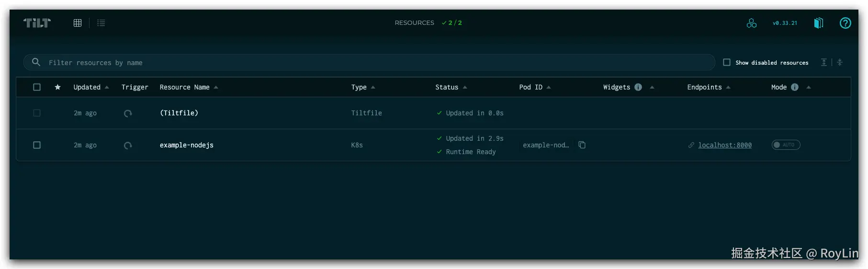Trigger update for Tiltfile resource
The image size is (868, 269).
point(128,113)
